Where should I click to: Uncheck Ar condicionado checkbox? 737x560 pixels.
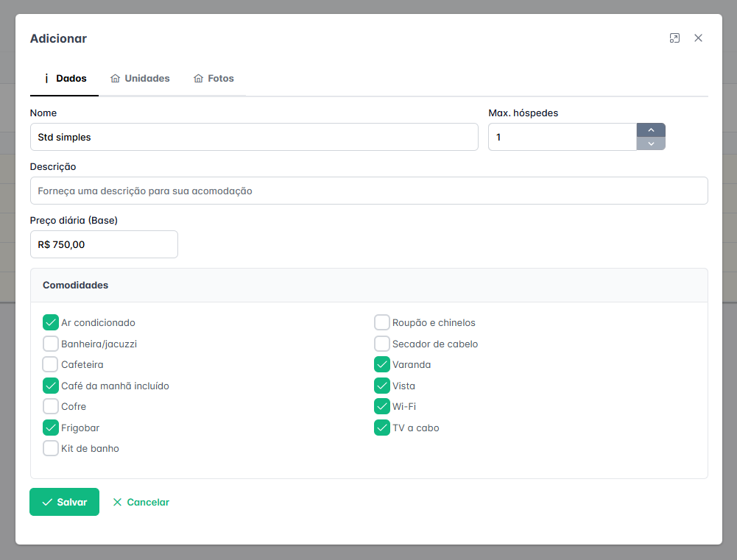[51, 322]
